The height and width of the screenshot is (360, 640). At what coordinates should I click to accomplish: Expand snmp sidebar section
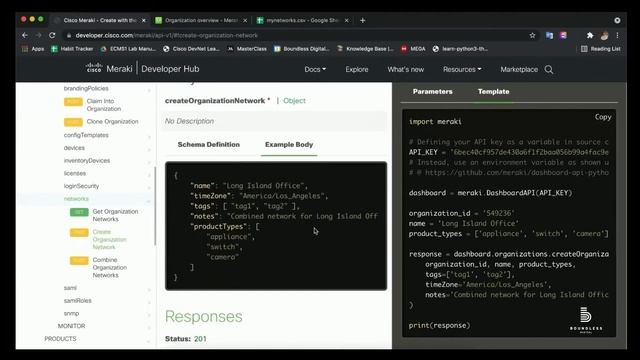(71, 313)
